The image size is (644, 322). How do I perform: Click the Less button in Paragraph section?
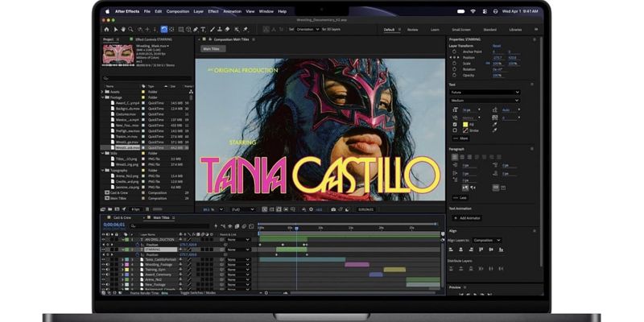tap(460, 197)
